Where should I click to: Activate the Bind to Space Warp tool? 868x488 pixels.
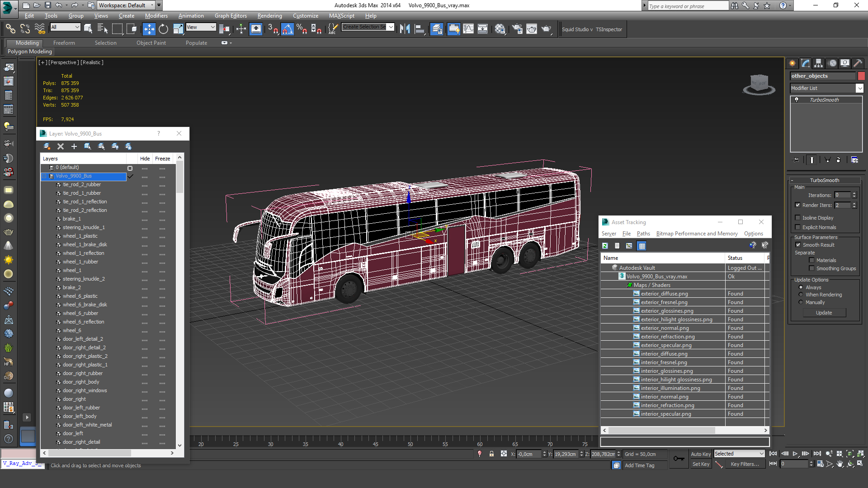point(40,29)
